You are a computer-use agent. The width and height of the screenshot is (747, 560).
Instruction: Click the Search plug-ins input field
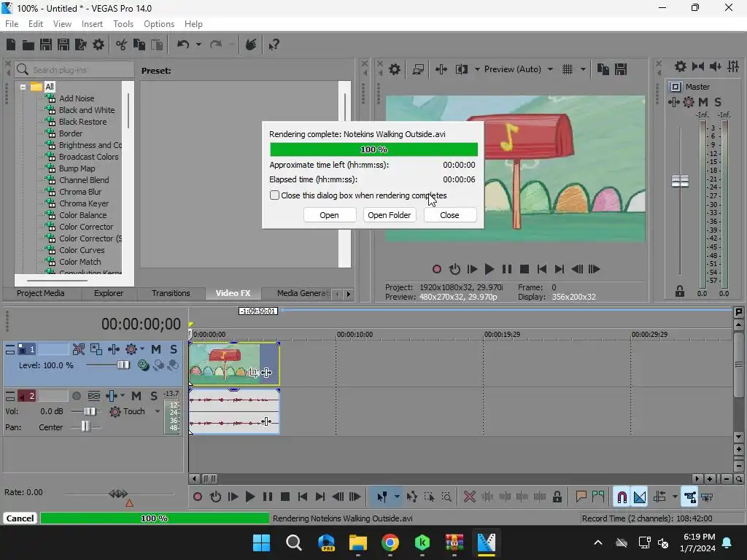[74, 70]
